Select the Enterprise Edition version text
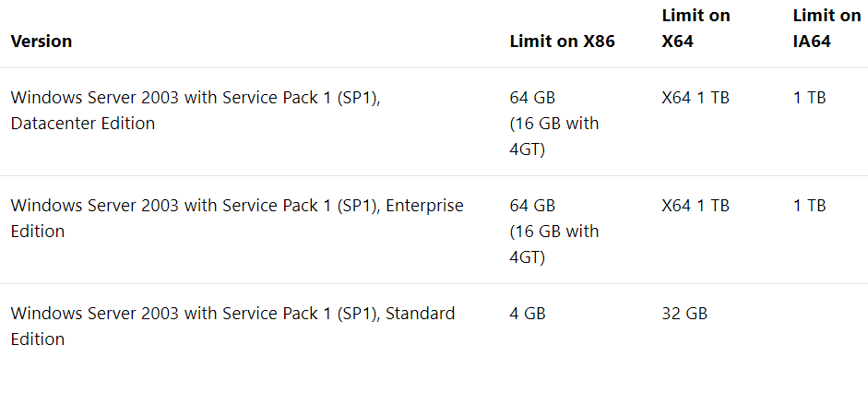This screenshot has height=393, width=868. point(237,218)
